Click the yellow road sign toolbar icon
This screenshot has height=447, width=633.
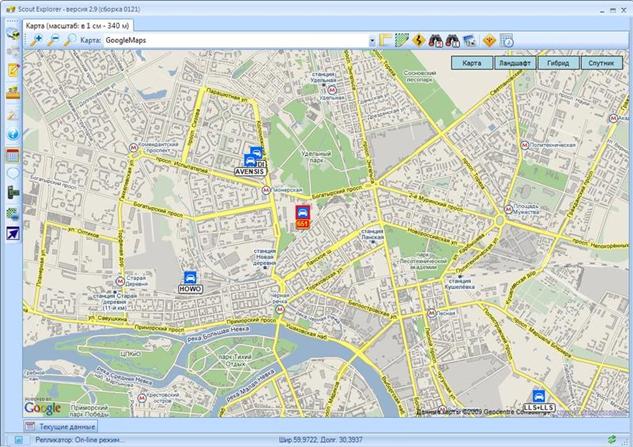tap(419, 40)
